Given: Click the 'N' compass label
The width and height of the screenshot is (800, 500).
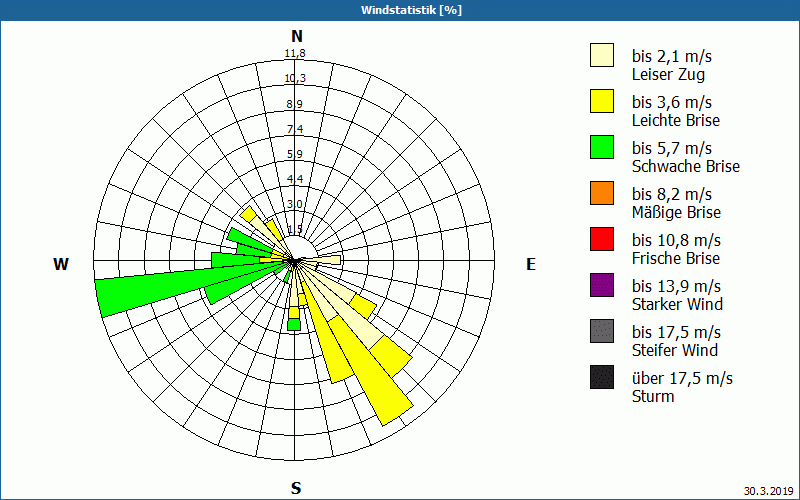Looking at the screenshot, I should click(296, 36).
